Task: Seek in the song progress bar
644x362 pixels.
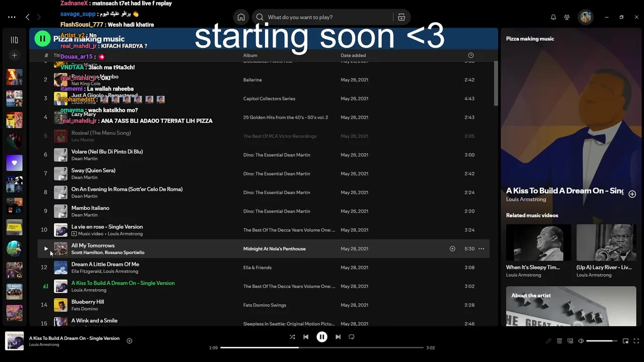Action: pyautogui.click(x=322, y=347)
